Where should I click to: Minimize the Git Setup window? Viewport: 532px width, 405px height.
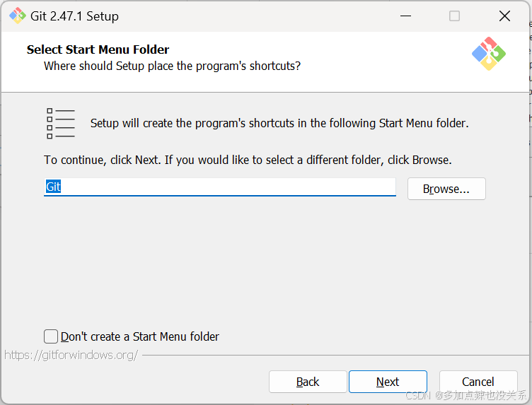click(405, 16)
